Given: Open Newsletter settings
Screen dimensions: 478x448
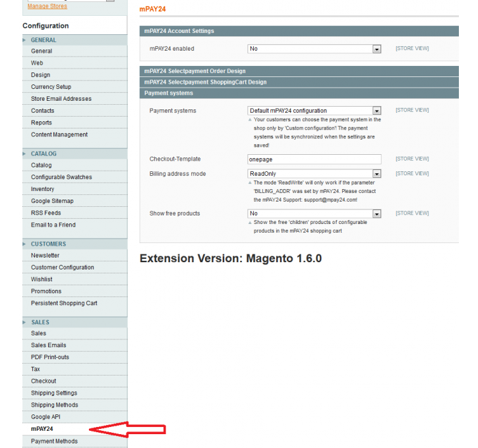Looking at the screenshot, I should pos(75,256).
